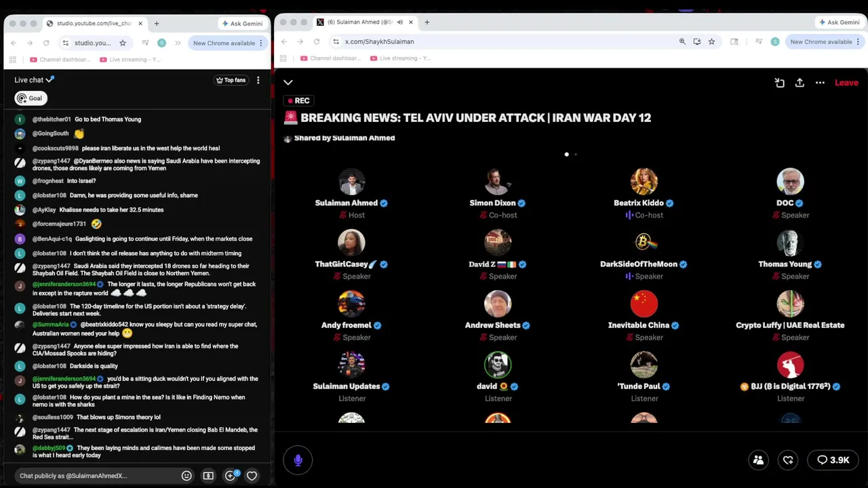This screenshot has height=488, width=868.
Task: Select the Top fans button in live chat
Action: (x=231, y=80)
